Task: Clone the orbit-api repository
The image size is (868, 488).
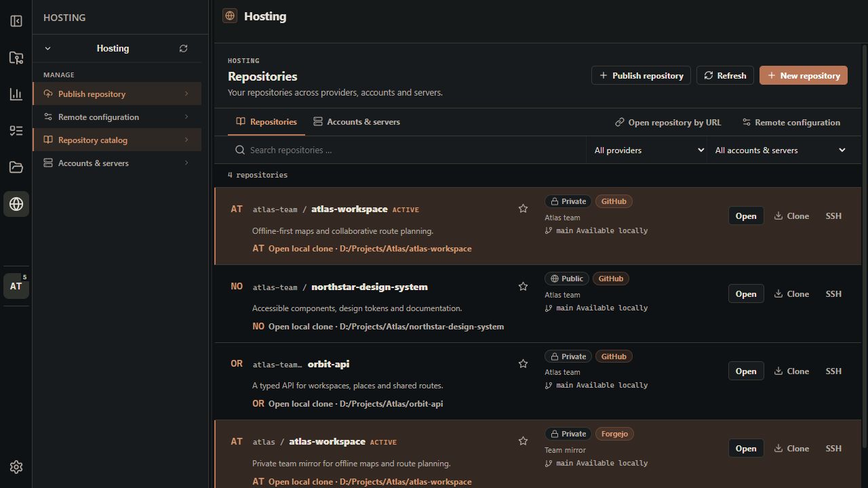Action: pos(791,371)
